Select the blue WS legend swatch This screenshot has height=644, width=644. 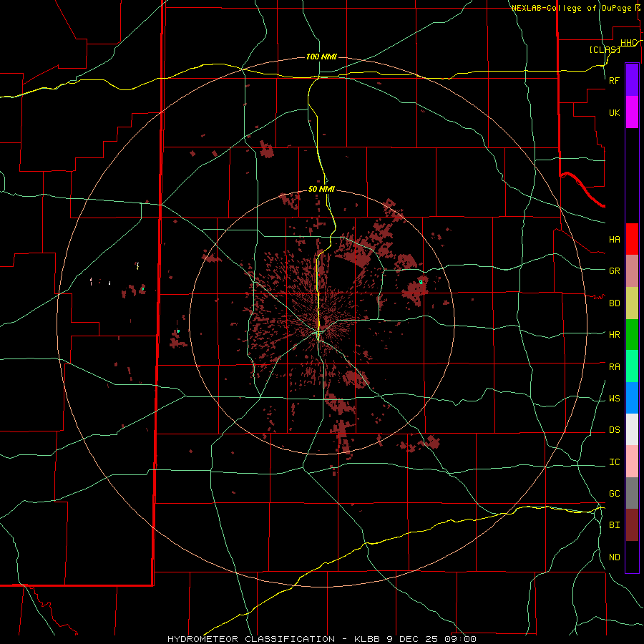click(632, 398)
